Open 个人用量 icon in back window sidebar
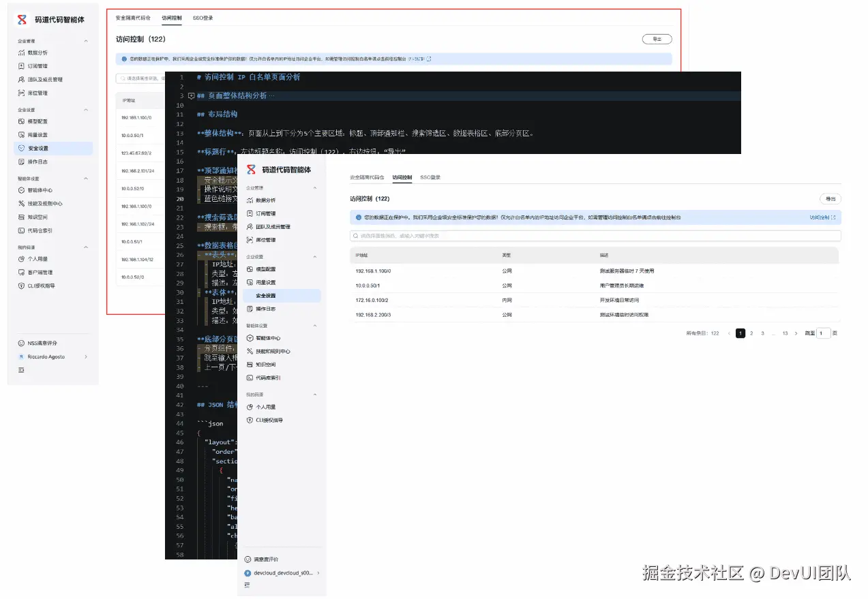 click(22, 259)
